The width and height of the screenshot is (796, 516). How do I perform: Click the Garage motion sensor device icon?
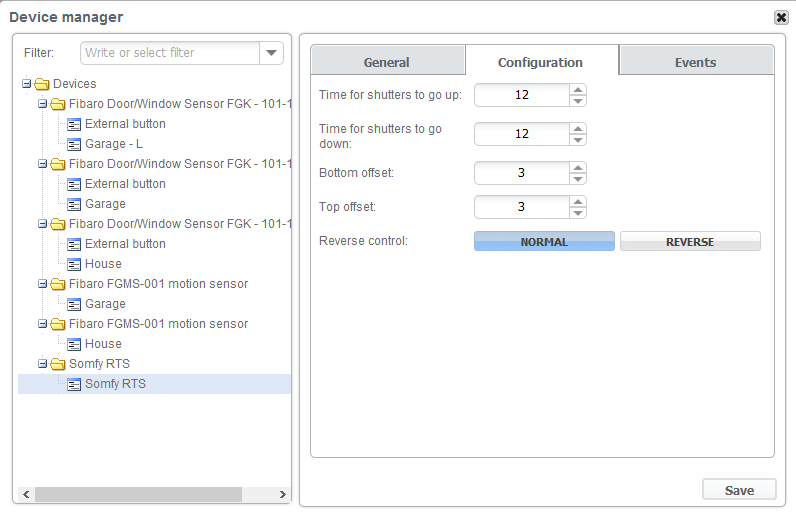tap(74, 304)
